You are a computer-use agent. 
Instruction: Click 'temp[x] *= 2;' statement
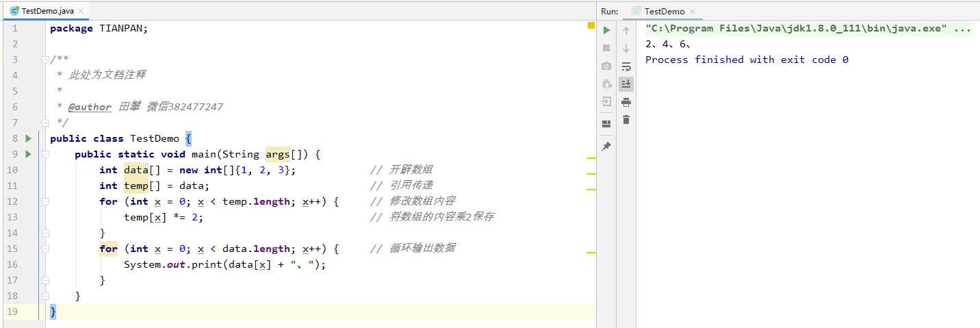(164, 217)
